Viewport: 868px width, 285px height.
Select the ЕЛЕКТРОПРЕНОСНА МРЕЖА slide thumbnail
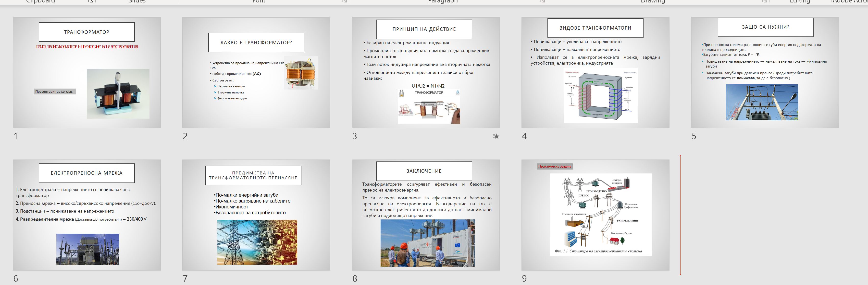pos(87,215)
